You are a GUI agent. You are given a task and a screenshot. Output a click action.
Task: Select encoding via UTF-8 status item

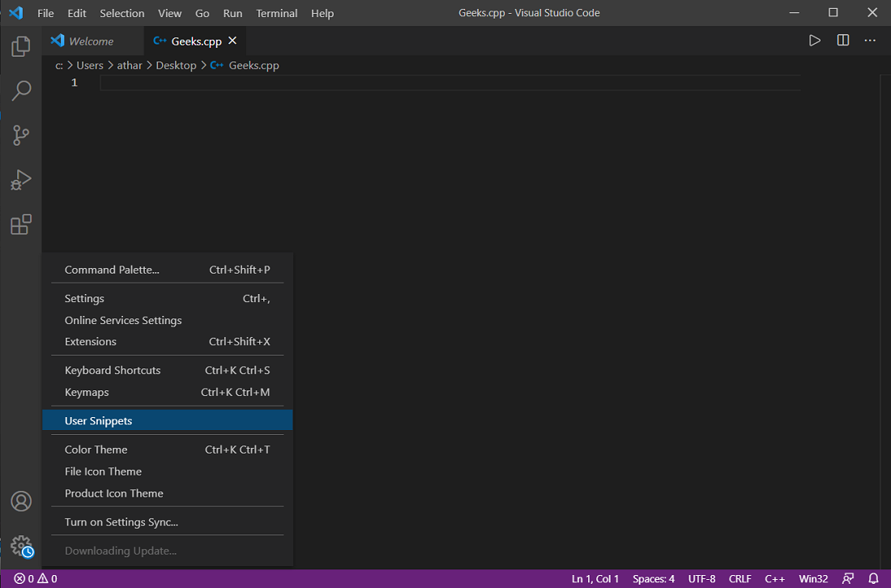pos(701,578)
